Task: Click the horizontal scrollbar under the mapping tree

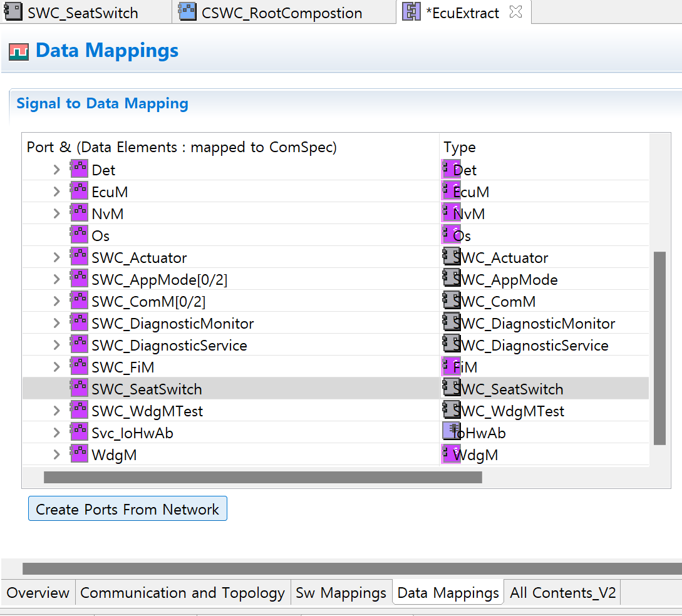Action: [262, 477]
